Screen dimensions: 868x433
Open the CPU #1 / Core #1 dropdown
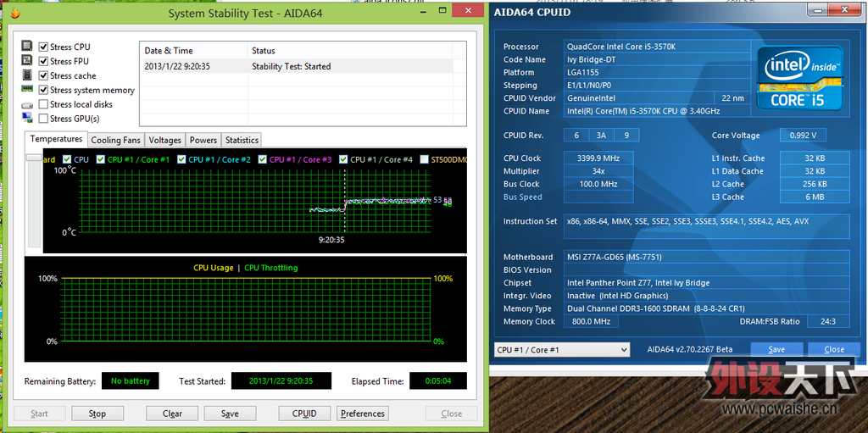562,349
